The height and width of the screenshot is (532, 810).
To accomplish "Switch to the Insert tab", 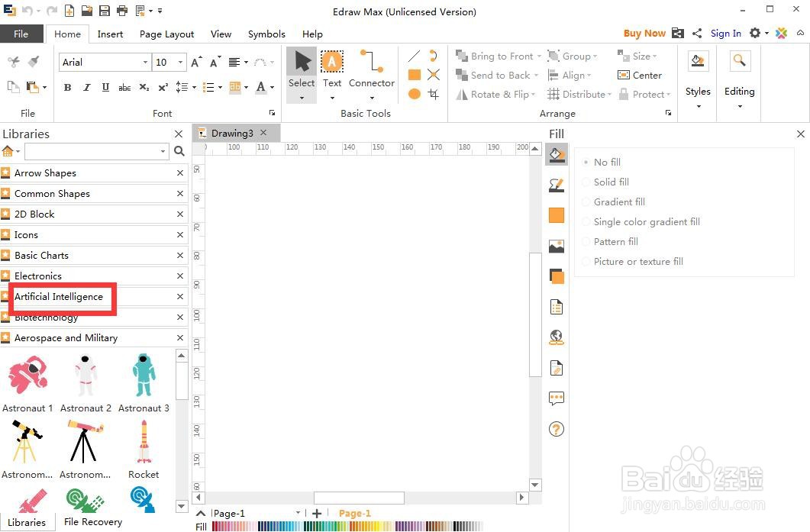I will 110,34.
